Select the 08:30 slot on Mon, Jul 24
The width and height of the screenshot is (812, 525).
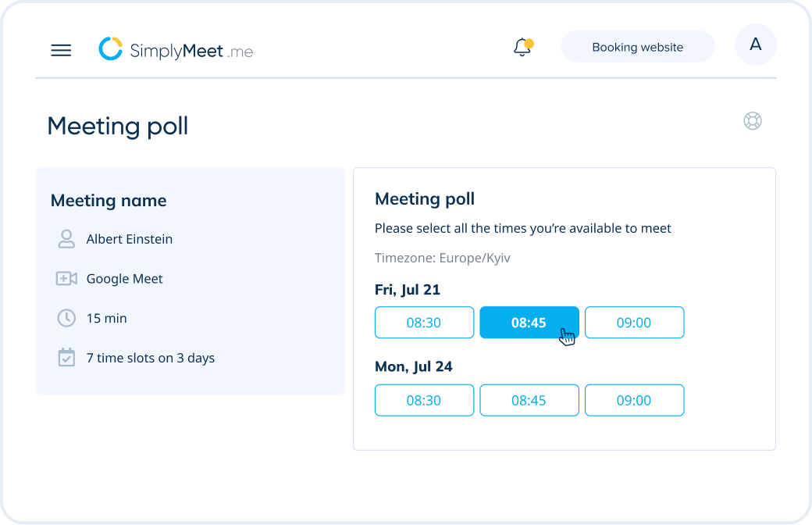point(424,400)
